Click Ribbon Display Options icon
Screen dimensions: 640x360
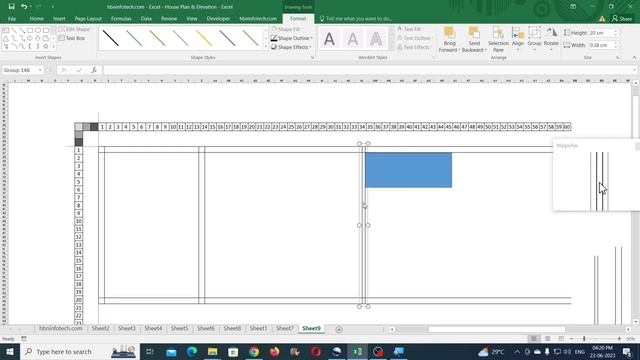(x=573, y=7)
